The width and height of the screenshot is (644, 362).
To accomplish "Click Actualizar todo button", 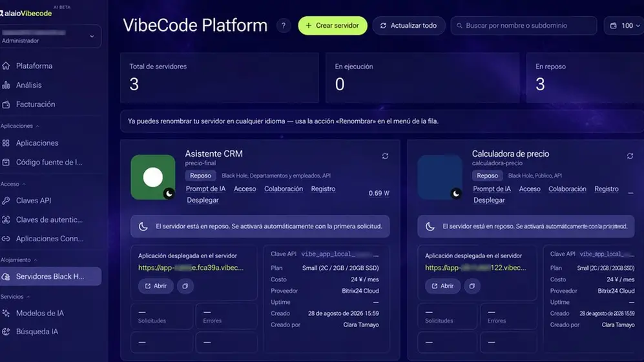I will (409, 25).
